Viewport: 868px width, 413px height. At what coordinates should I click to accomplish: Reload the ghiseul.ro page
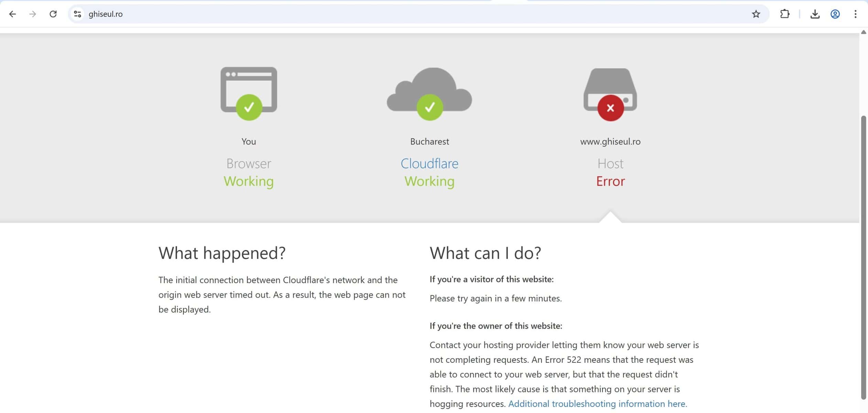click(53, 14)
